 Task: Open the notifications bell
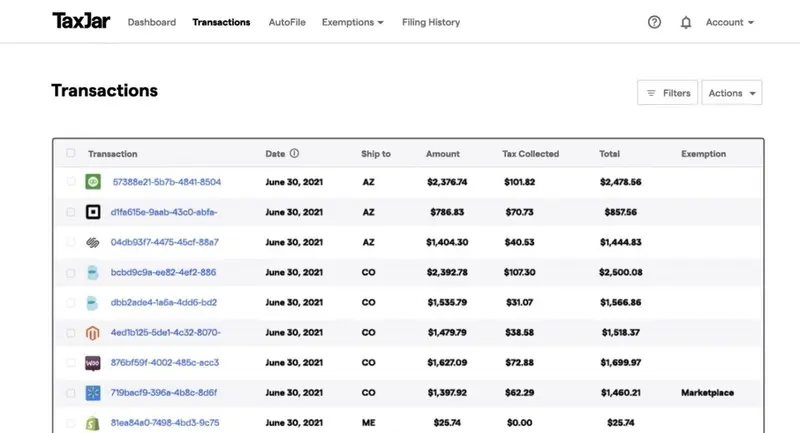coord(686,22)
